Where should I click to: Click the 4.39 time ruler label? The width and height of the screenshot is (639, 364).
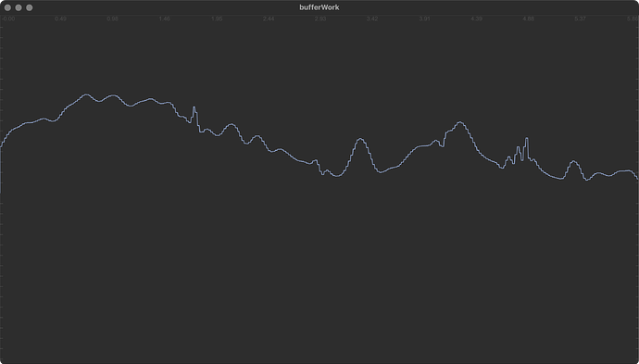pyautogui.click(x=476, y=19)
